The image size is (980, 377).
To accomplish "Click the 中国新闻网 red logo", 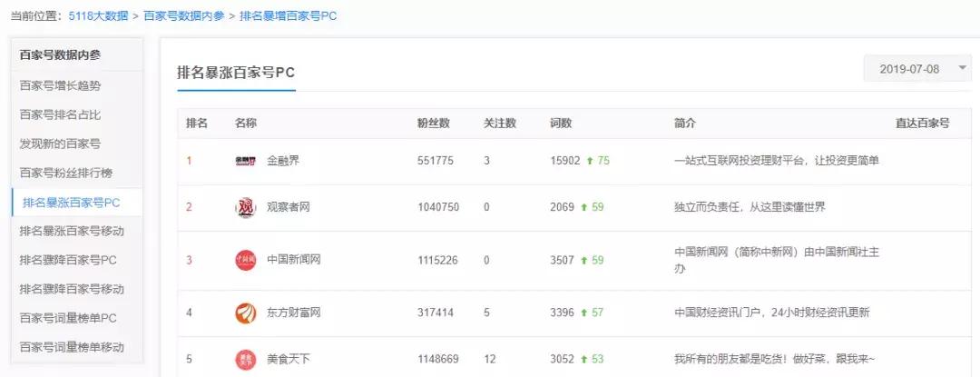I will click(245, 260).
